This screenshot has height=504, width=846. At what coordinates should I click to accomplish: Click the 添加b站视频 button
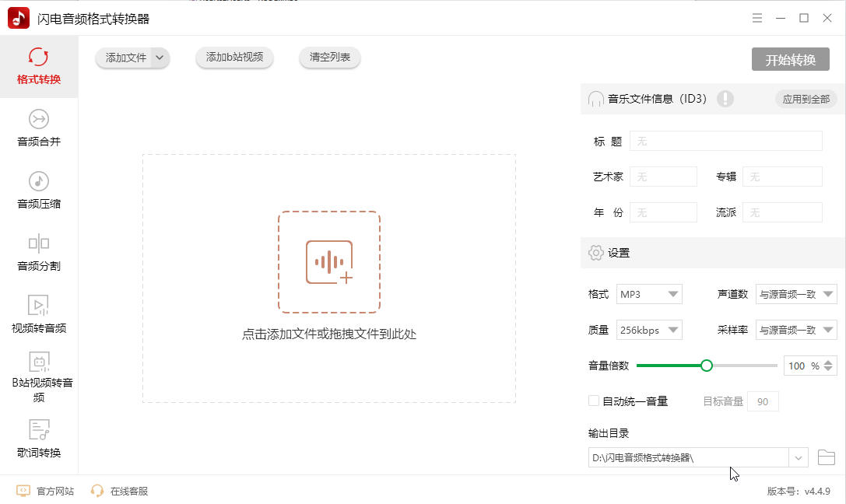coord(235,57)
